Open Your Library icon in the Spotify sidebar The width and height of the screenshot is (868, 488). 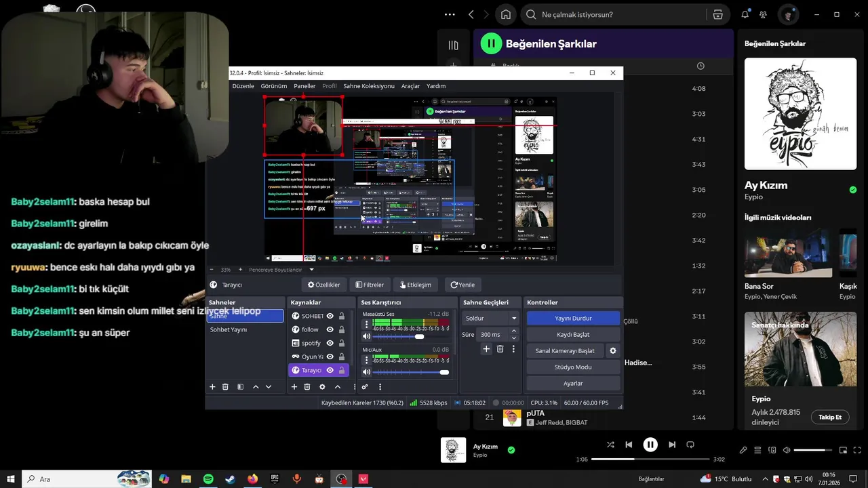point(454,45)
